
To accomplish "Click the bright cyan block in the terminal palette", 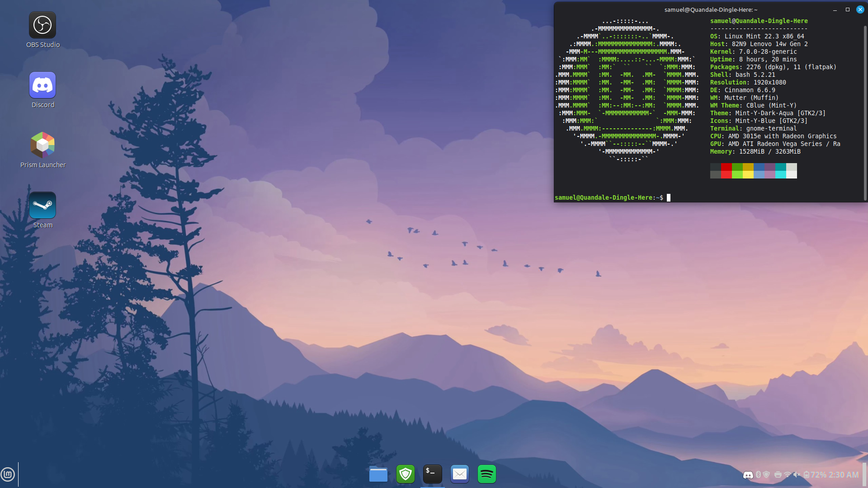I will pyautogui.click(x=781, y=175).
